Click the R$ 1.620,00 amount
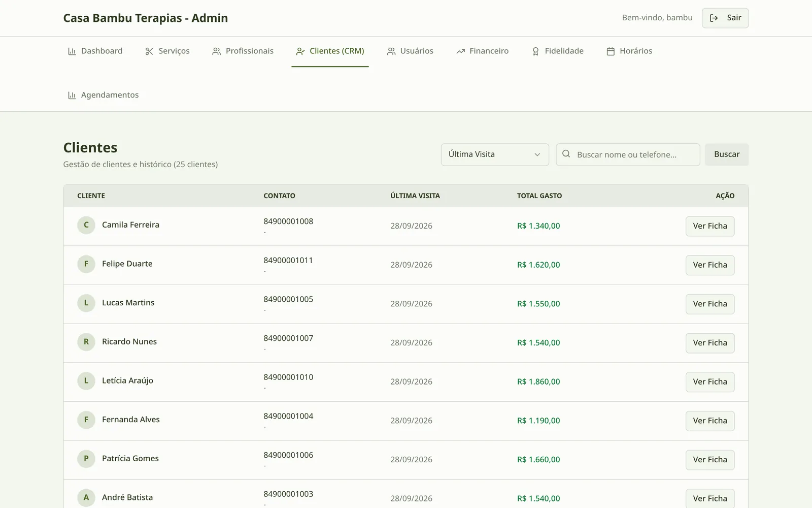 coord(538,265)
